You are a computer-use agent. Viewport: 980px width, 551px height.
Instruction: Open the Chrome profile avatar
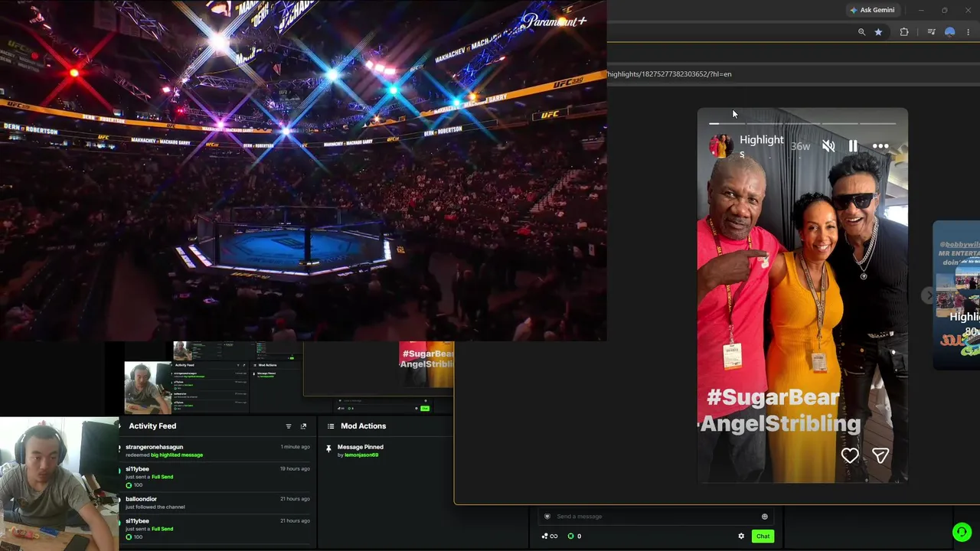[950, 32]
